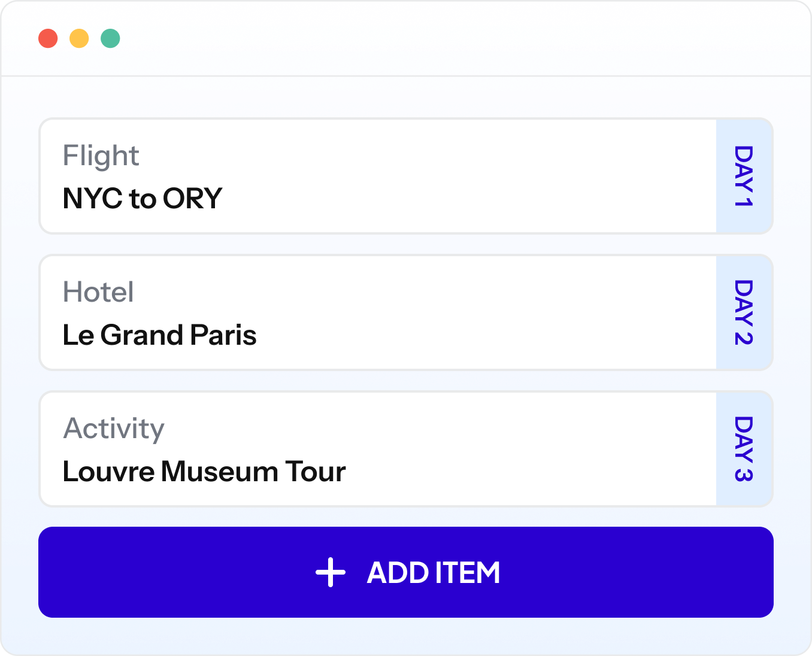Click the Le Grand Paris text

point(160,335)
